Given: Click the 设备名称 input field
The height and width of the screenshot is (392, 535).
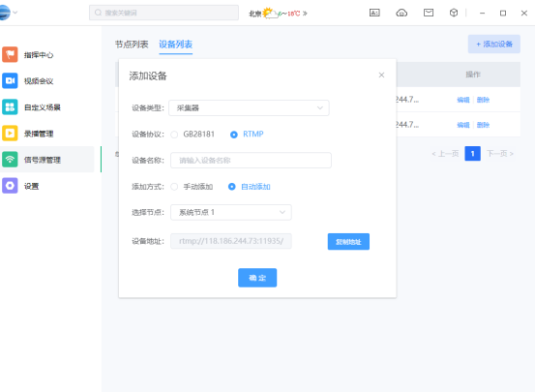Looking at the screenshot, I should click(x=251, y=160).
